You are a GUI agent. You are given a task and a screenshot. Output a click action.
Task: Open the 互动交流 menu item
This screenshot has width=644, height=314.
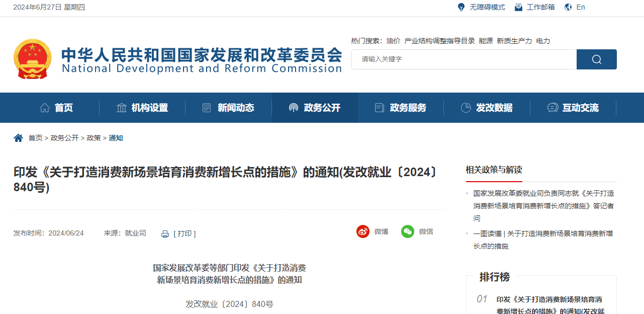581,108
